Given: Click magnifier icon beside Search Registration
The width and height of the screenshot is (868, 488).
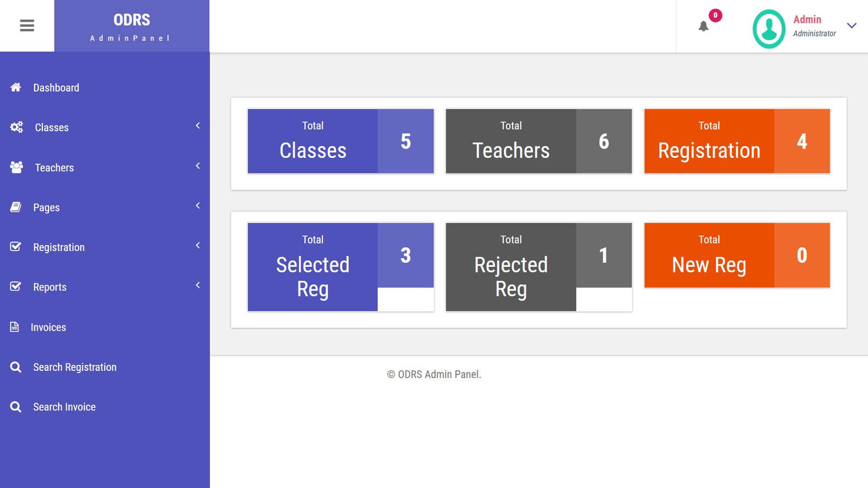Looking at the screenshot, I should [16, 367].
